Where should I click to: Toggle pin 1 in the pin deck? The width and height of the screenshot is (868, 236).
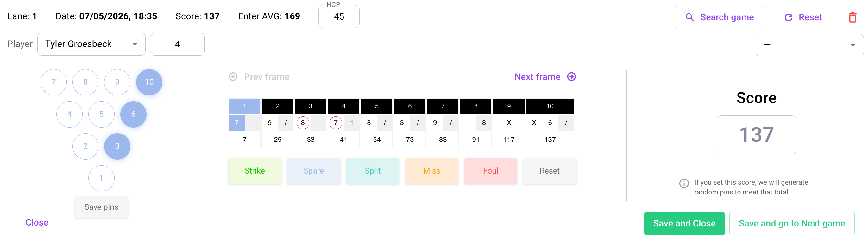(x=101, y=178)
